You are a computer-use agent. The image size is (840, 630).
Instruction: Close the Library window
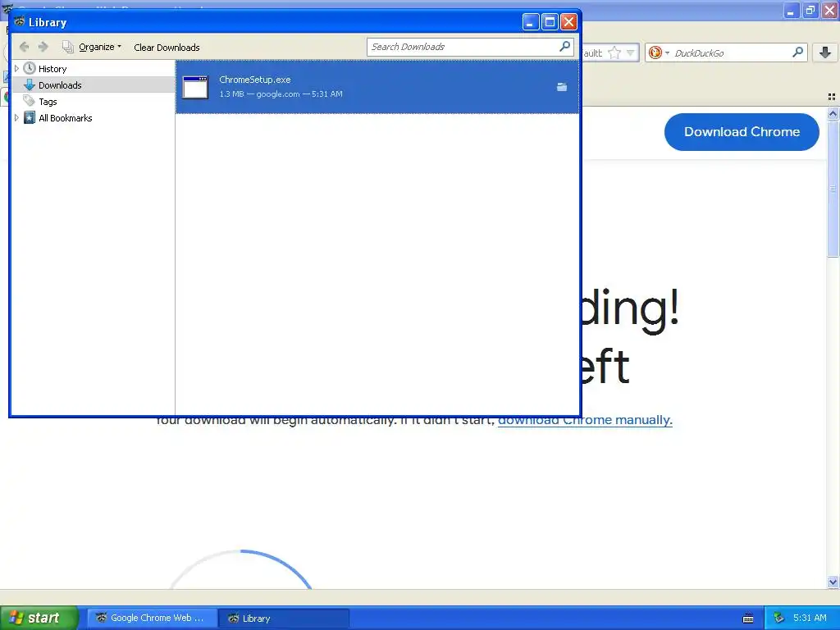(568, 22)
